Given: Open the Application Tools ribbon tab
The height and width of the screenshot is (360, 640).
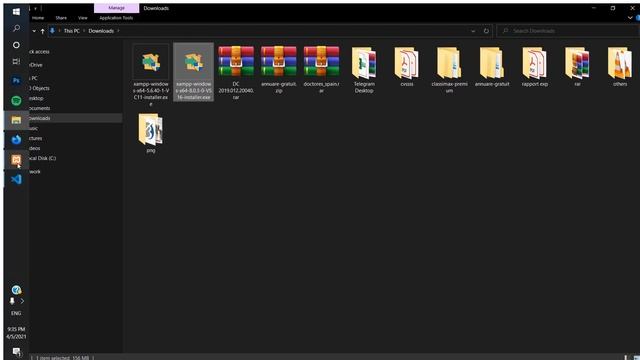Looking at the screenshot, I should pyautogui.click(x=116, y=18).
